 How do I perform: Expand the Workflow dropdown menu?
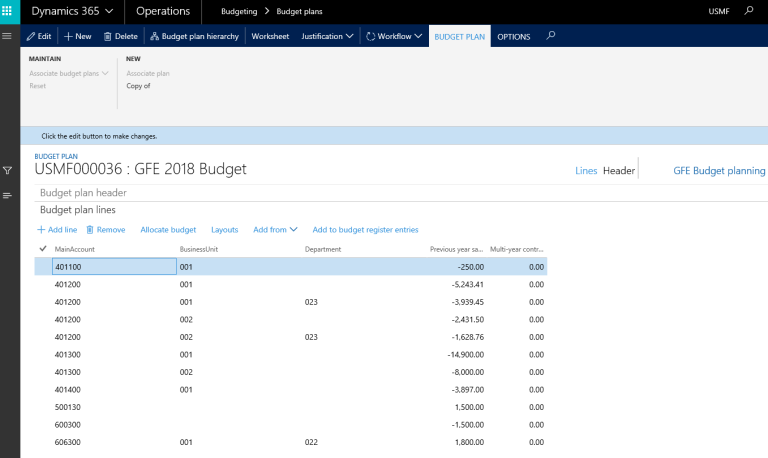tap(395, 36)
